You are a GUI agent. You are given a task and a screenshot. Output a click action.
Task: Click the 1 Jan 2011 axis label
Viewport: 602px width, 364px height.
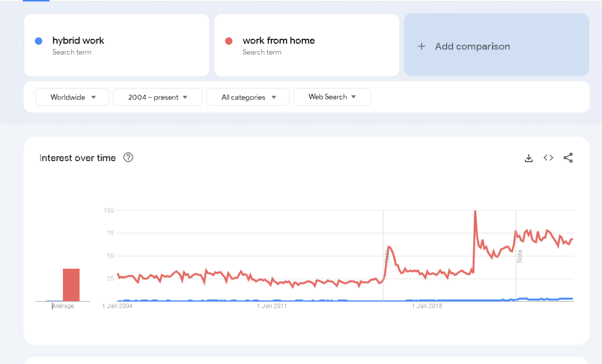(x=272, y=306)
